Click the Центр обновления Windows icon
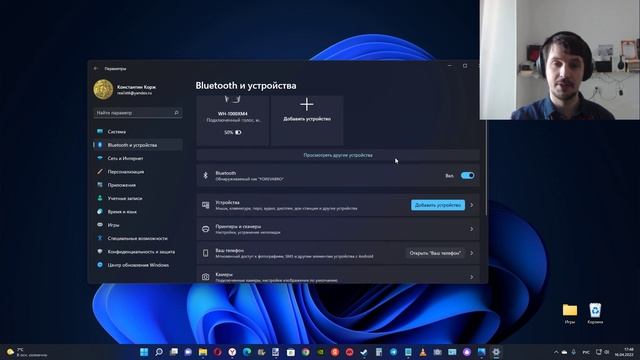The width and height of the screenshot is (640, 360). pyautogui.click(x=100, y=265)
